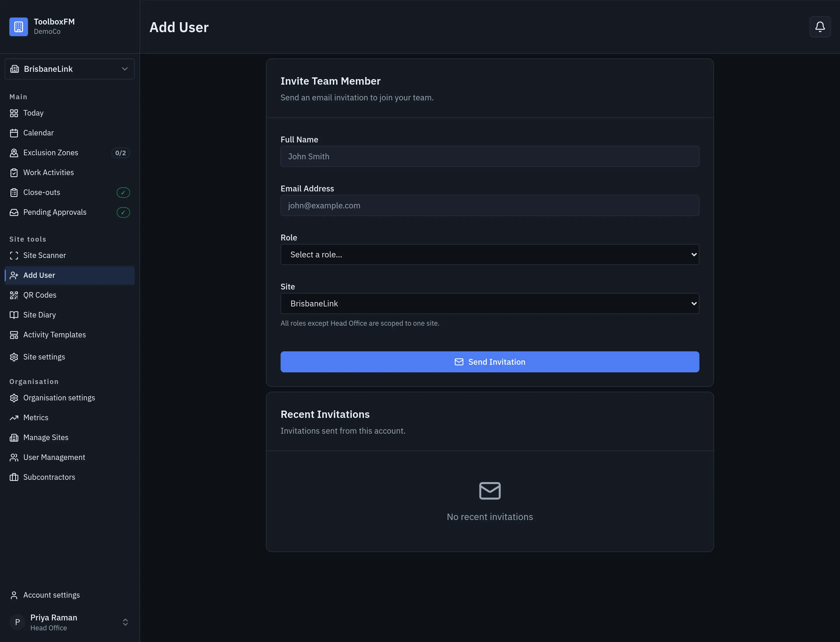Click the Site Scanner frame icon
Viewport: 840px width, 642px height.
click(14, 256)
